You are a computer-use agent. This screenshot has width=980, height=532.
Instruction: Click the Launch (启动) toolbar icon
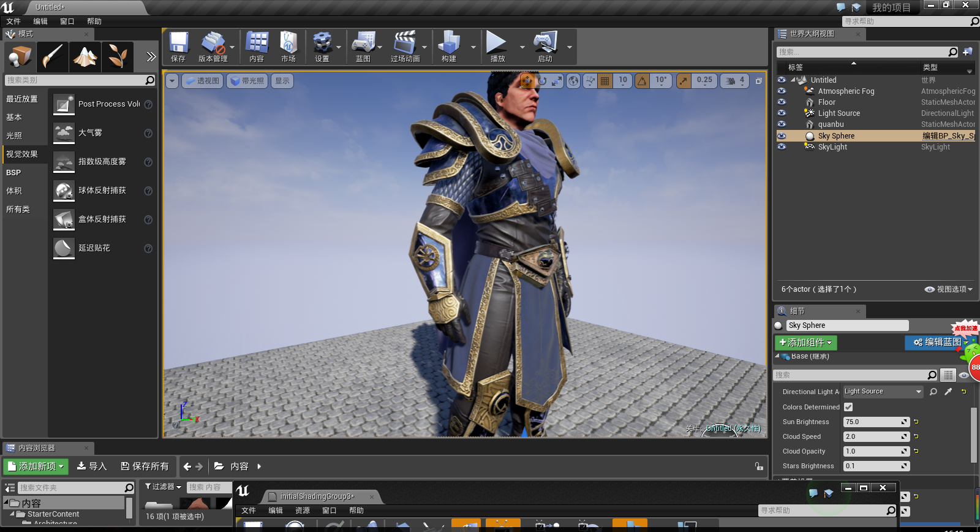[545, 47]
